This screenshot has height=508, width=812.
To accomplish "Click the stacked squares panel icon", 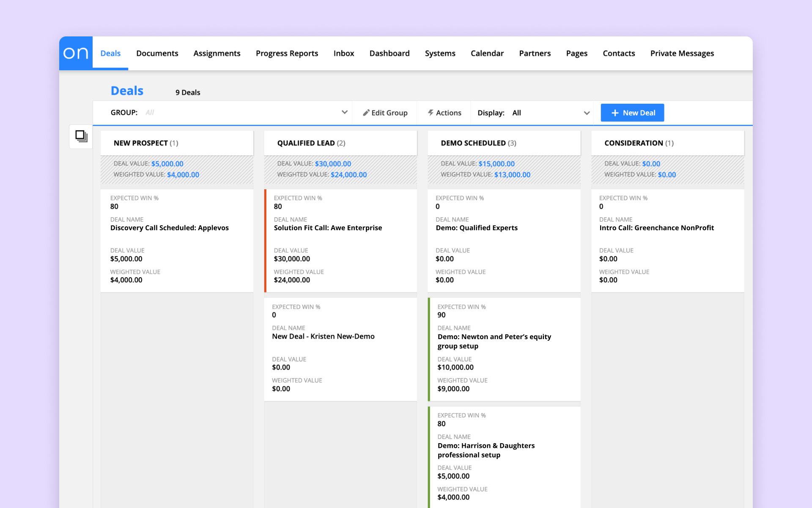I will [x=81, y=136].
